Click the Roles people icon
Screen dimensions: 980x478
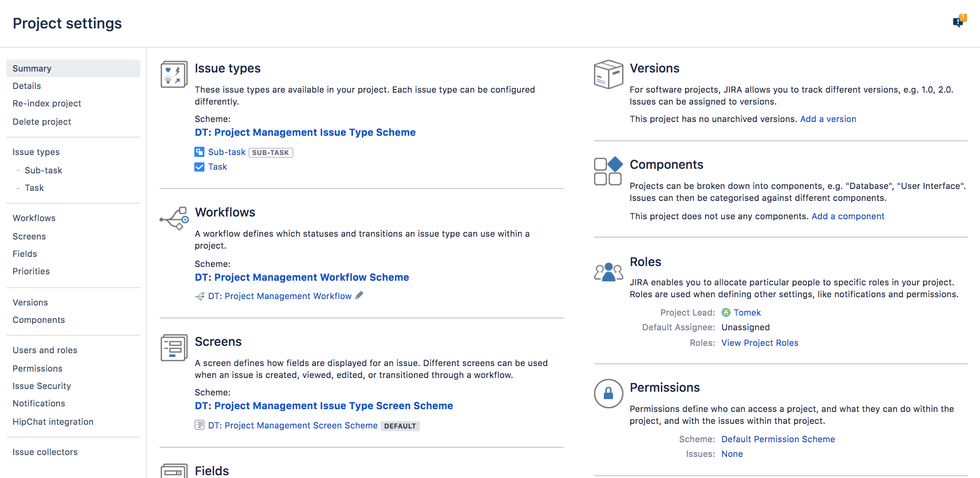[608, 272]
